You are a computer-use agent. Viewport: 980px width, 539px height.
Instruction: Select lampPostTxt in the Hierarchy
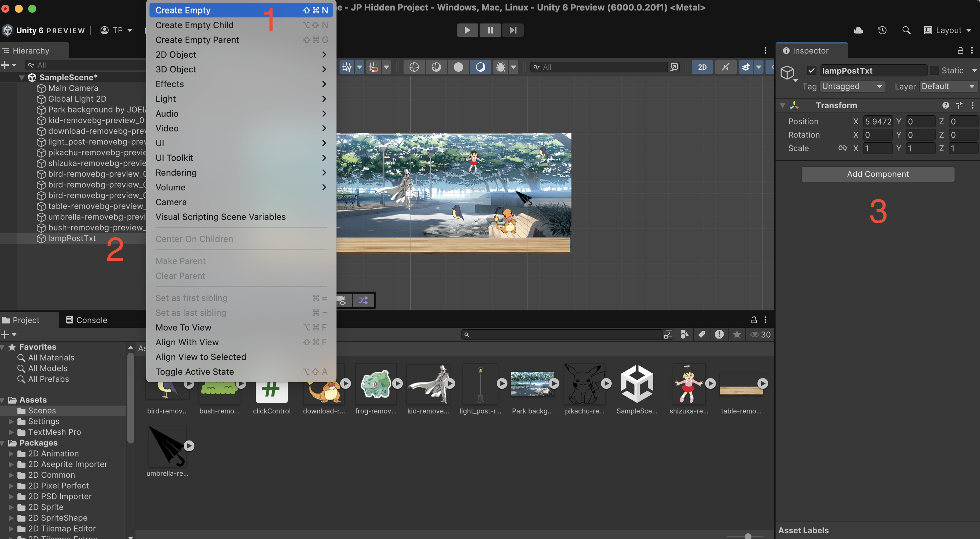click(x=72, y=239)
